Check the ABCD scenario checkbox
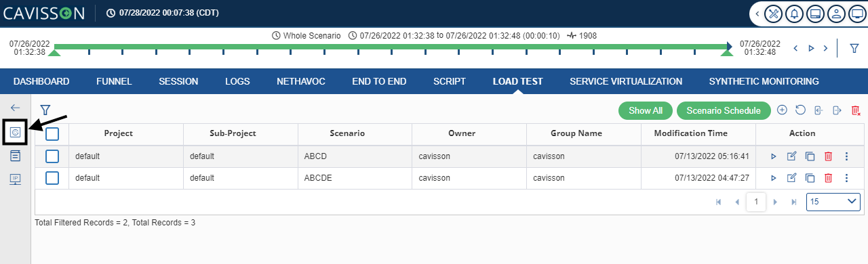Image resolution: width=868 pixels, height=264 pixels. coord(52,156)
